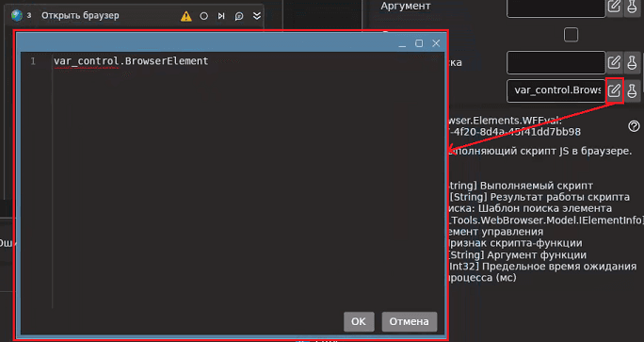The image size is (644, 342).
Task: Click text 'Предельное время ожидания'
Action: (x=559, y=267)
